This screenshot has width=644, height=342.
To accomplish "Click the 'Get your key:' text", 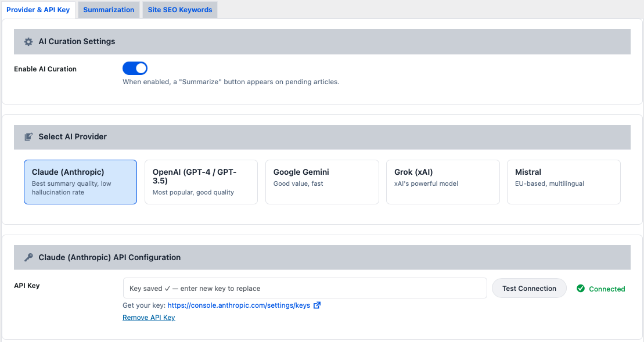I will tap(144, 305).
